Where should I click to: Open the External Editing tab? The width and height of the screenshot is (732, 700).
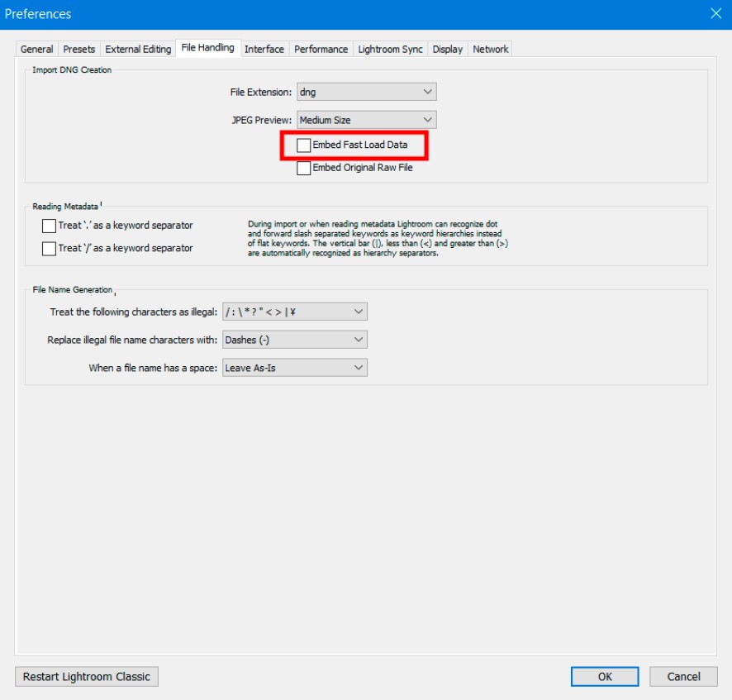(x=138, y=49)
